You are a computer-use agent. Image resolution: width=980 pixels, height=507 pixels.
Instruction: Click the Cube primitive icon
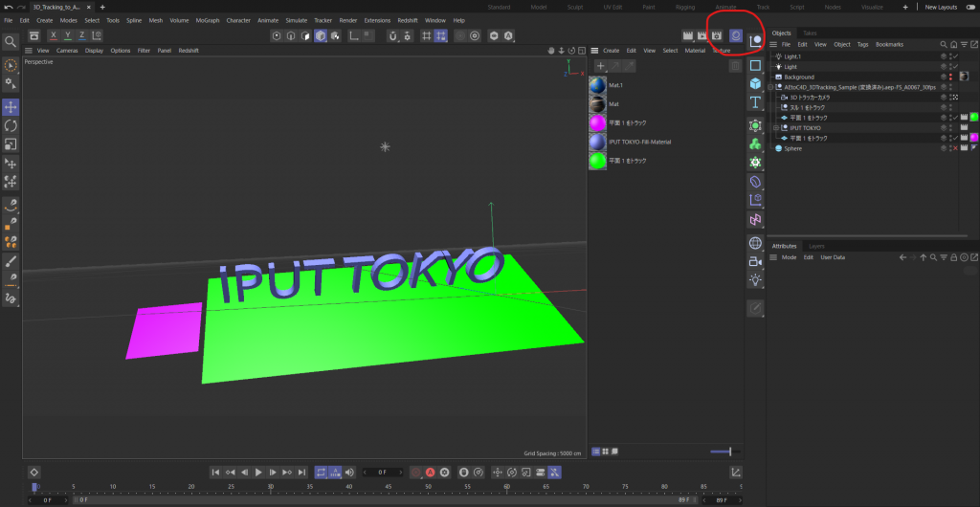click(x=755, y=83)
